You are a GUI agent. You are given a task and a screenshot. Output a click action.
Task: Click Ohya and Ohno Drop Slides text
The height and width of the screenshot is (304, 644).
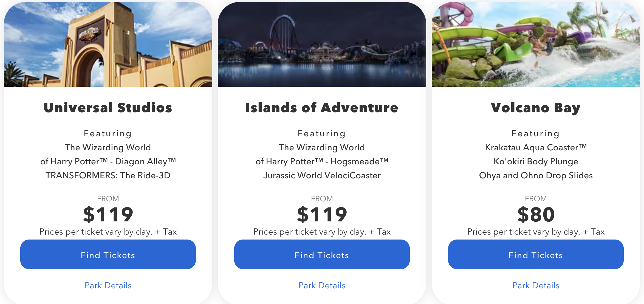(x=536, y=175)
